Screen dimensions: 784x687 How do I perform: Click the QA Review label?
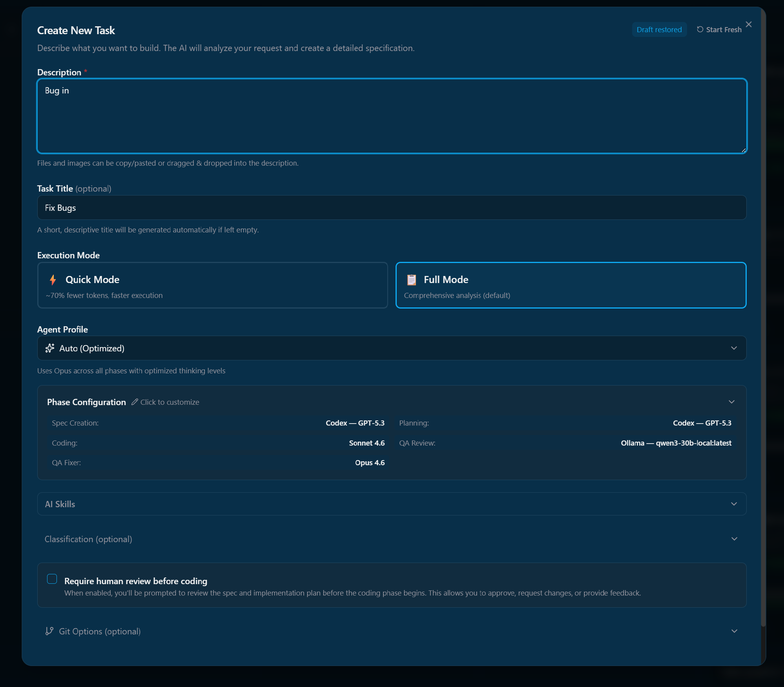(x=417, y=443)
